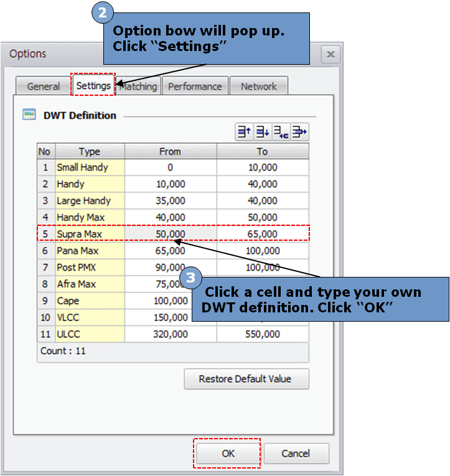The width and height of the screenshot is (450, 476).
Task: Select the Supra Max type cell
Action: [90, 234]
